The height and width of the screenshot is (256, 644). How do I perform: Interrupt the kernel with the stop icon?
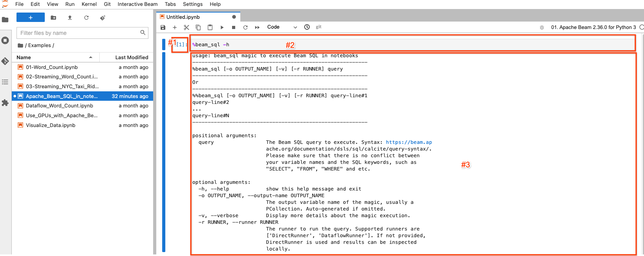[234, 27]
